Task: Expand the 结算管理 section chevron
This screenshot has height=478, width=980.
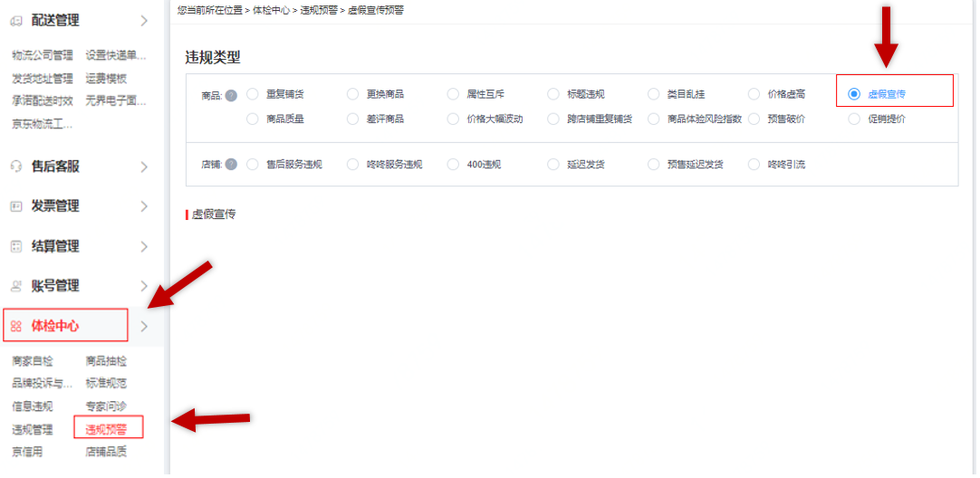Action: click(x=144, y=246)
